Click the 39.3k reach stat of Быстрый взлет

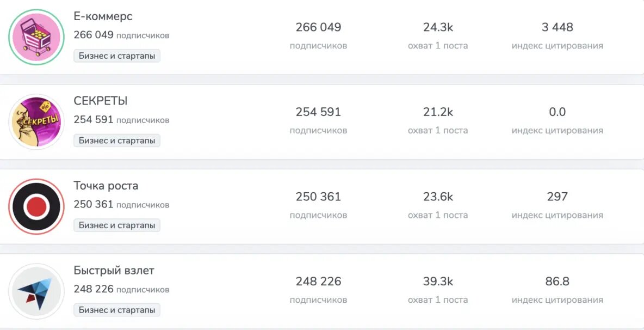pyautogui.click(x=438, y=281)
